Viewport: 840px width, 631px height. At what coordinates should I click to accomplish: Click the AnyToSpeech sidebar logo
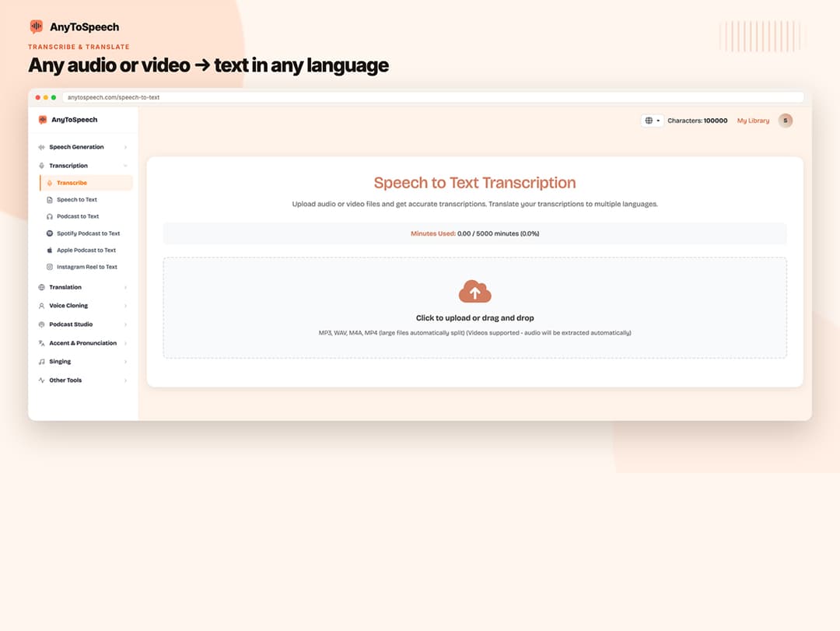point(68,120)
